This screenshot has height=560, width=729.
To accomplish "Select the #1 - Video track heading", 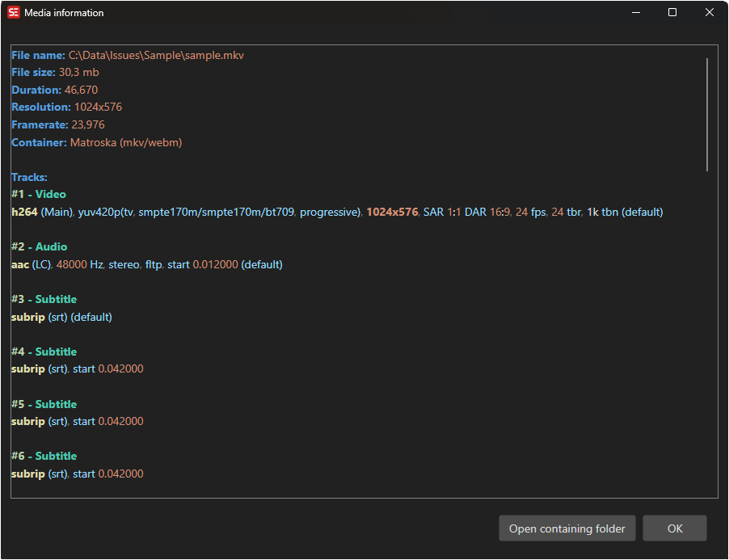I will [x=39, y=195].
